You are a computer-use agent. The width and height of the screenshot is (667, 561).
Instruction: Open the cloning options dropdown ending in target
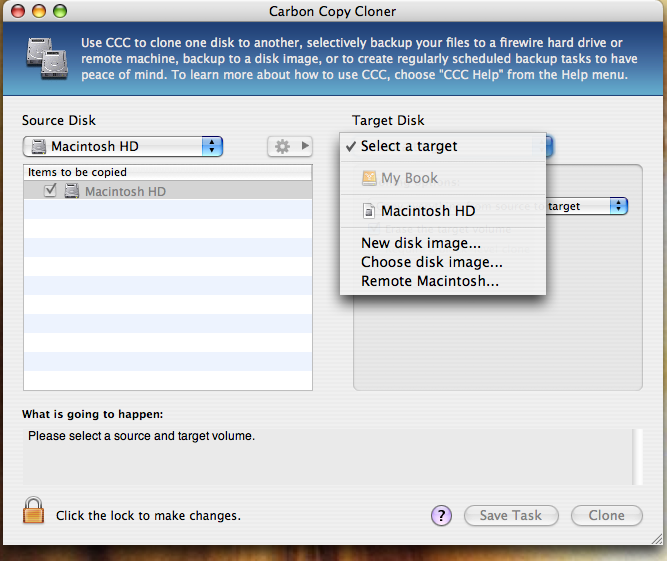586,206
